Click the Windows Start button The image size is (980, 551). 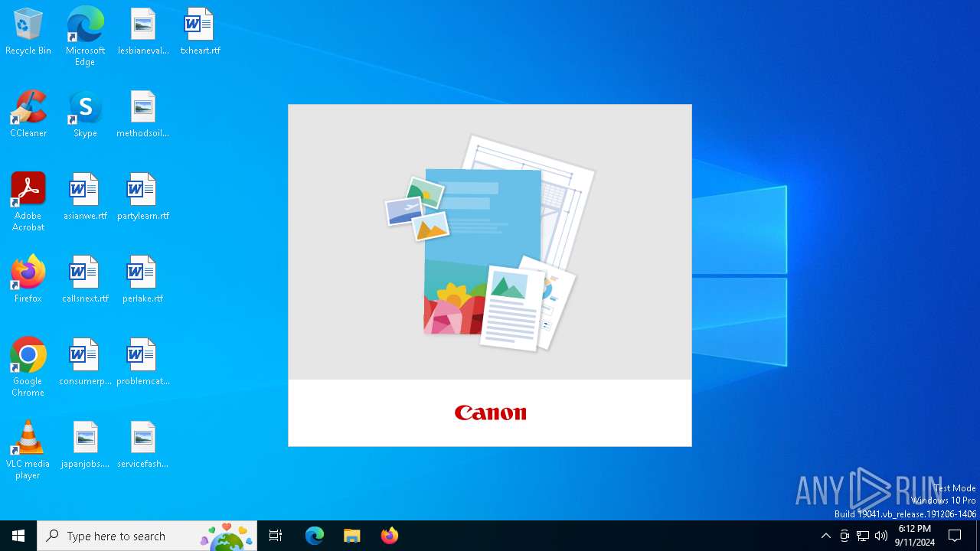tap(18, 536)
